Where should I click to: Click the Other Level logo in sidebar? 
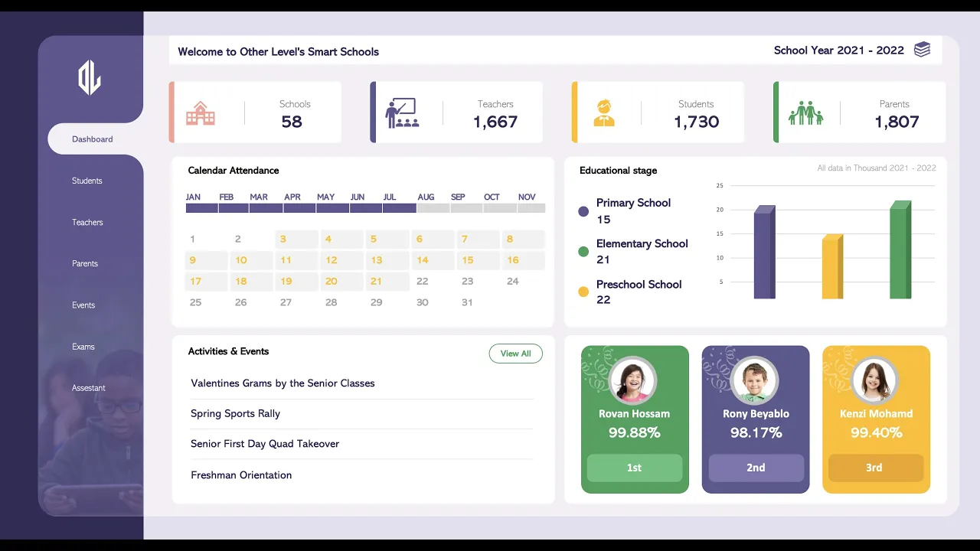(x=90, y=78)
